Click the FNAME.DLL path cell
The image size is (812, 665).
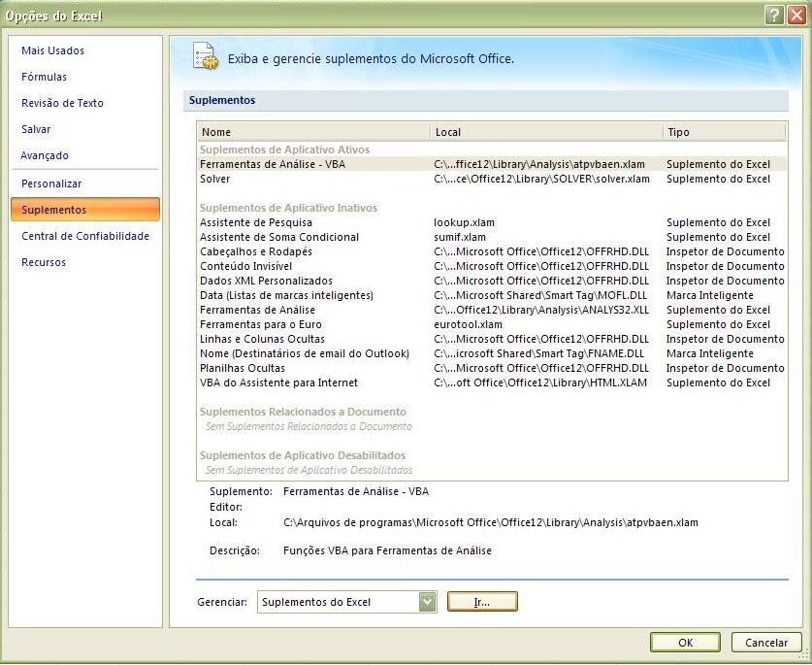click(x=539, y=353)
